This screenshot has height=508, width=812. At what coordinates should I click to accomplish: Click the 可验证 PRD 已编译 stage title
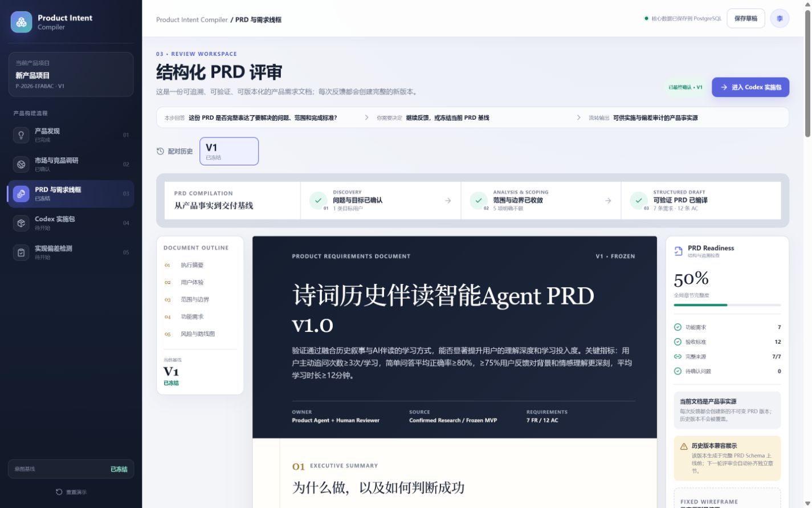(x=680, y=200)
